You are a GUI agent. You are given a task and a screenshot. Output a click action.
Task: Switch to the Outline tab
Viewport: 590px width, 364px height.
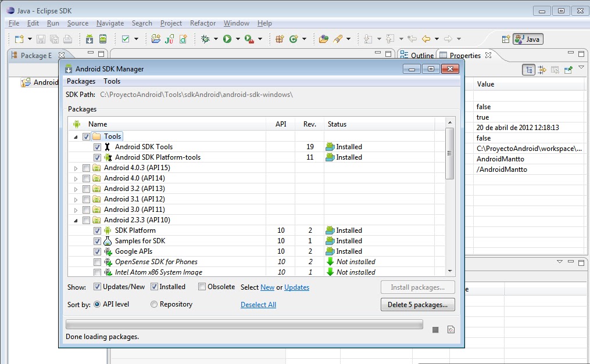417,55
